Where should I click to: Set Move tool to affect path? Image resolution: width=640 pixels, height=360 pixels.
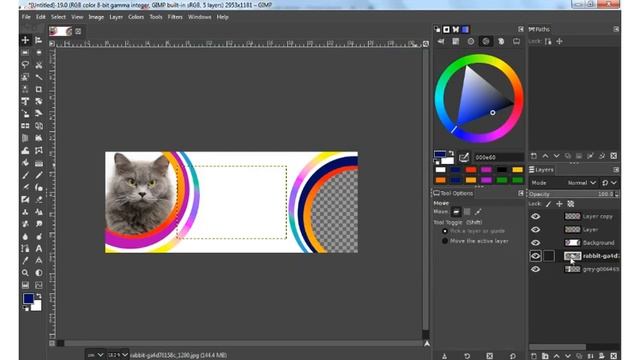click(x=478, y=211)
